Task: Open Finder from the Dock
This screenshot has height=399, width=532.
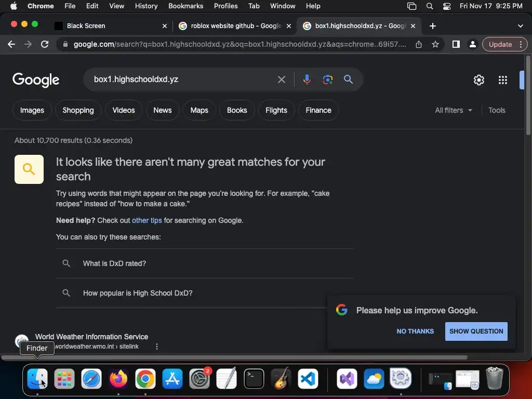Action: 37,379
